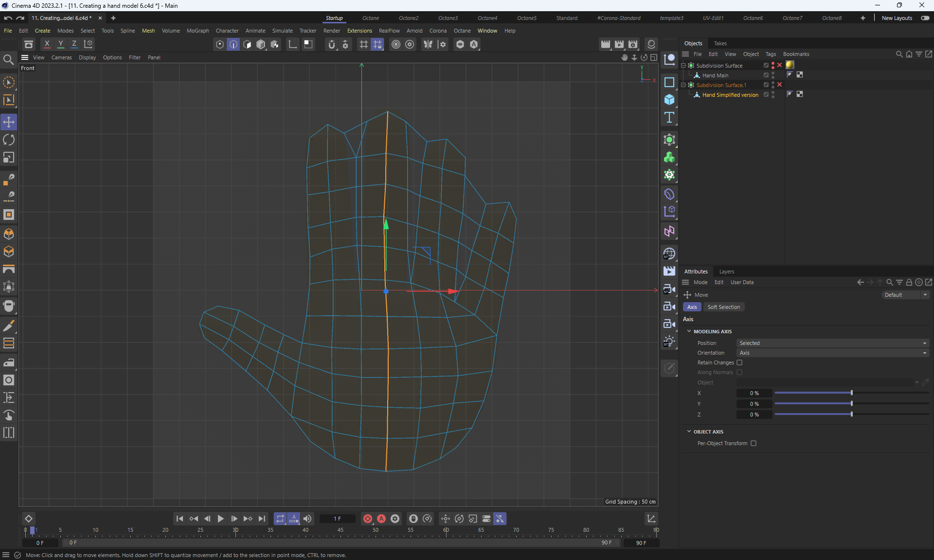934x560 pixels.
Task: Click the X axis percentage slider
Action: pos(851,393)
